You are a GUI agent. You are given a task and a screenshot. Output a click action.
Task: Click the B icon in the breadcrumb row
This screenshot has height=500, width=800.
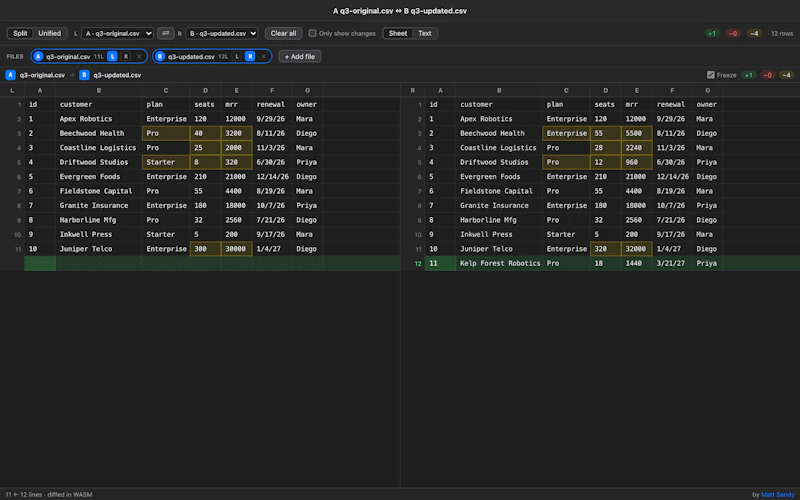84,75
